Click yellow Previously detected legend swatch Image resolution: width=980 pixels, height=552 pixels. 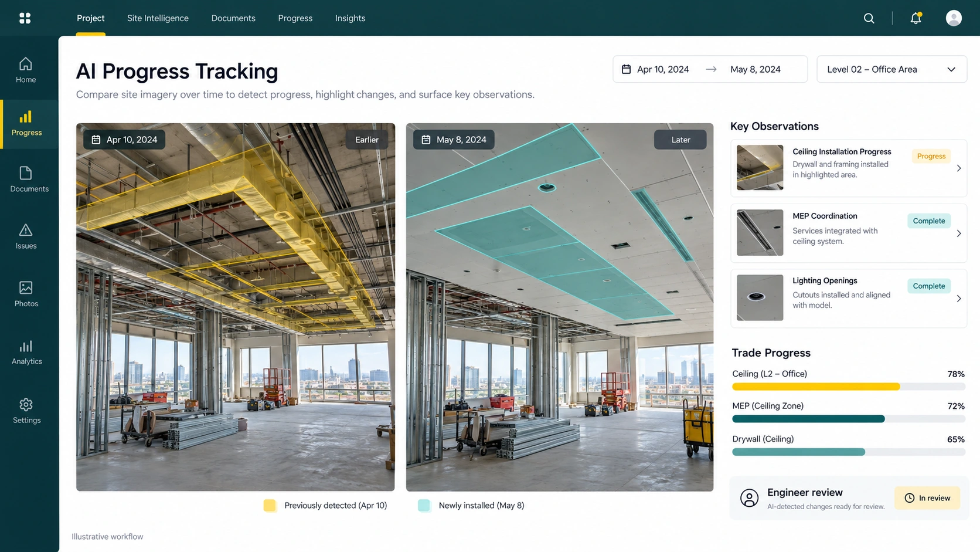[x=270, y=506]
